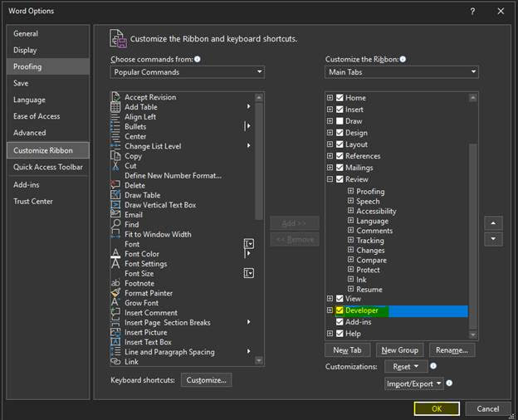Image resolution: width=518 pixels, height=420 pixels.
Task: Collapse the Review tab node
Action: tap(330, 179)
